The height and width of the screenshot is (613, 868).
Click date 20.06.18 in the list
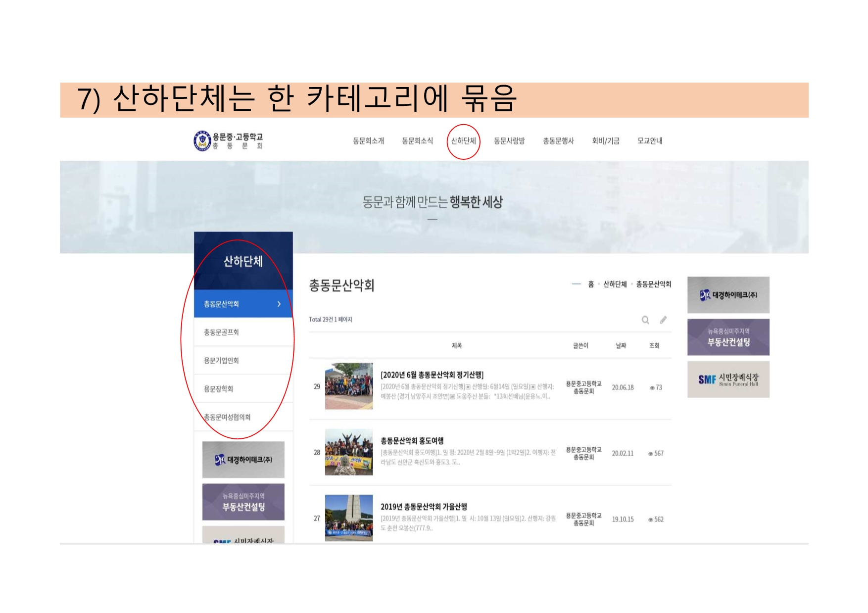coord(623,387)
